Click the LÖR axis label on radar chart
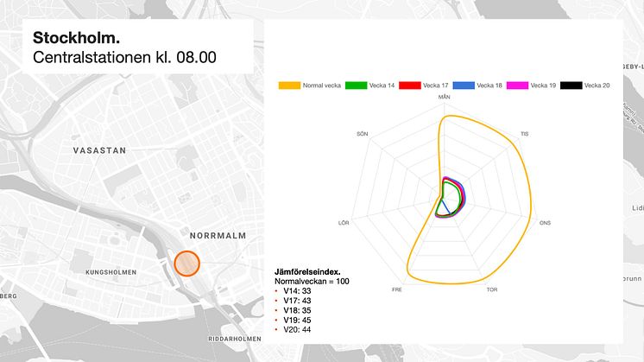This screenshot has height=362, width=644. (344, 223)
